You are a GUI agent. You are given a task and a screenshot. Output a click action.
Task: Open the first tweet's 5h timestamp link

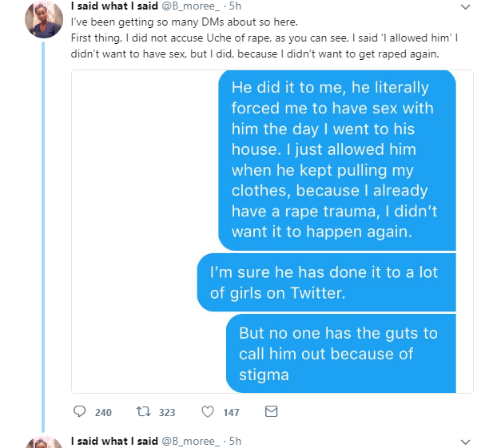(x=233, y=6)
